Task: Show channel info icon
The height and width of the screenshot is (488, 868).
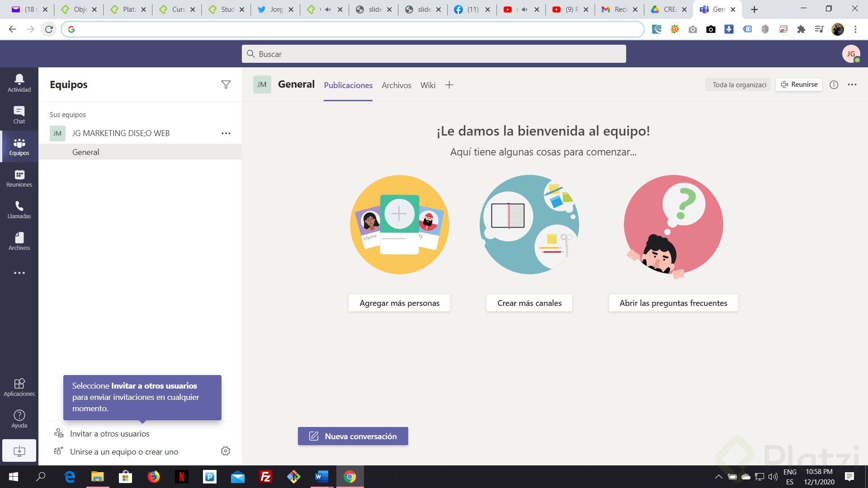Action: tap(834, 84)
